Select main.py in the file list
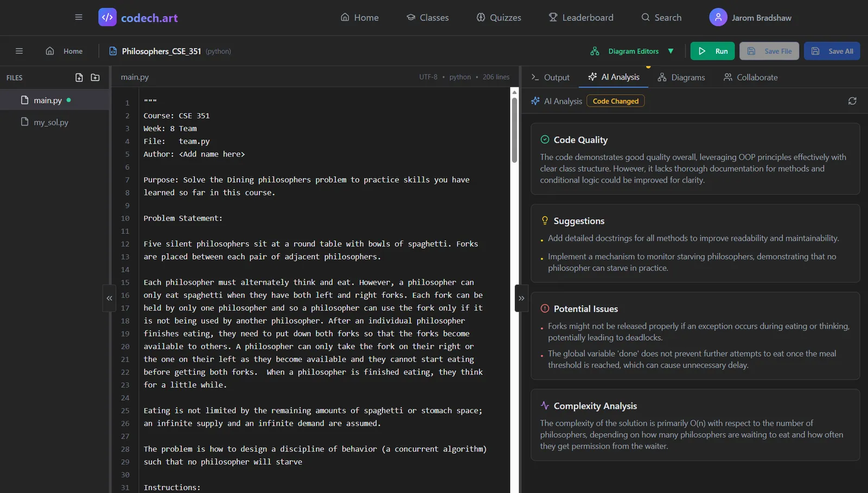The image size is (868, 493). (54, 100)
